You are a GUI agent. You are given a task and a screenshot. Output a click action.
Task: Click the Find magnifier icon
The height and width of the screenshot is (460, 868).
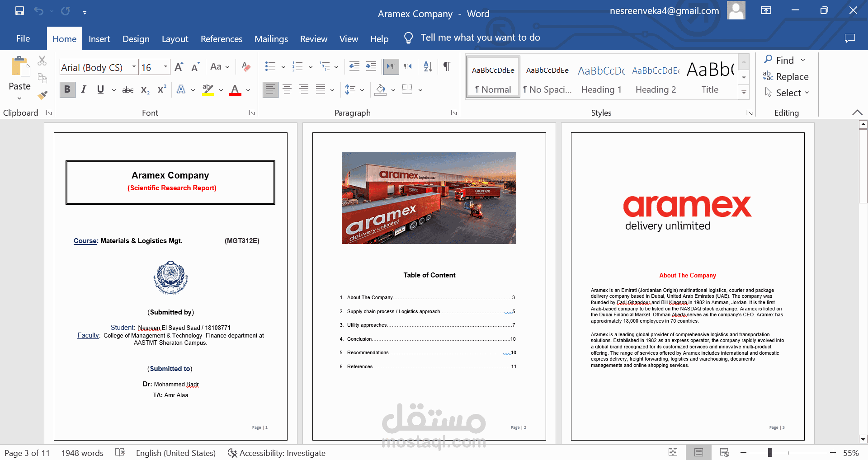pos(768,60)
